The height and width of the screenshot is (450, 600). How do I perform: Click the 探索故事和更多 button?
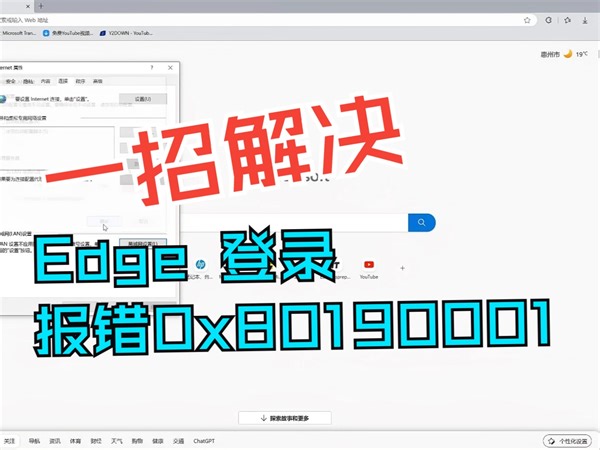[285, 418]
